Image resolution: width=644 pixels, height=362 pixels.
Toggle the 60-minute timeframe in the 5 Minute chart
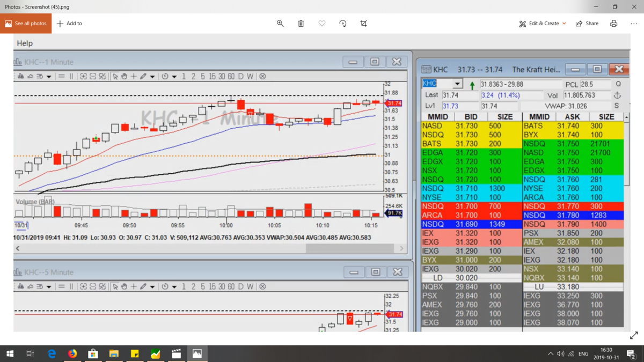point(231,287)
